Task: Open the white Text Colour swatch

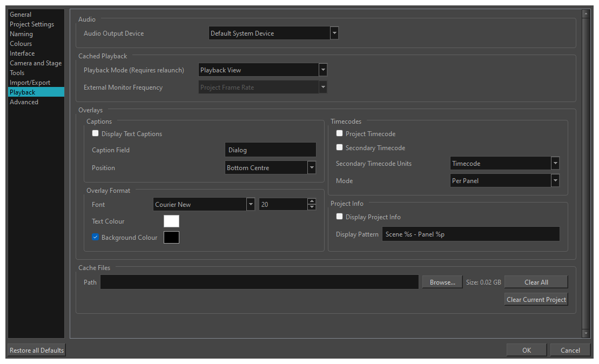Action: point(171,221)
